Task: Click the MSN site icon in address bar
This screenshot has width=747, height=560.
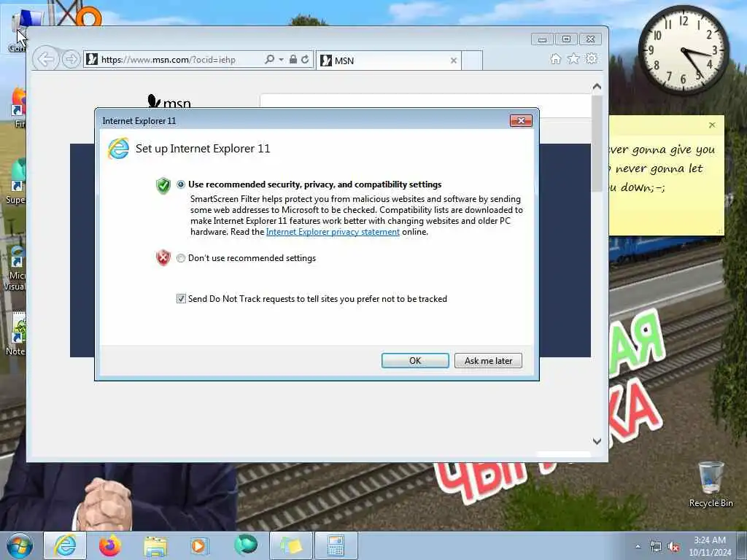Action: click(x=93, y=60)
